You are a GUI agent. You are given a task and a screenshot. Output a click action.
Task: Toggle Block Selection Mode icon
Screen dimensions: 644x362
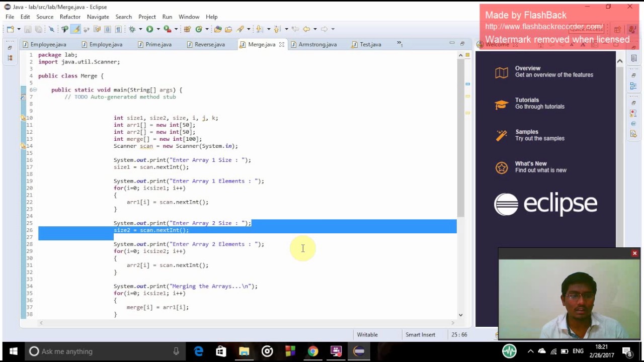tap(108, 29)
